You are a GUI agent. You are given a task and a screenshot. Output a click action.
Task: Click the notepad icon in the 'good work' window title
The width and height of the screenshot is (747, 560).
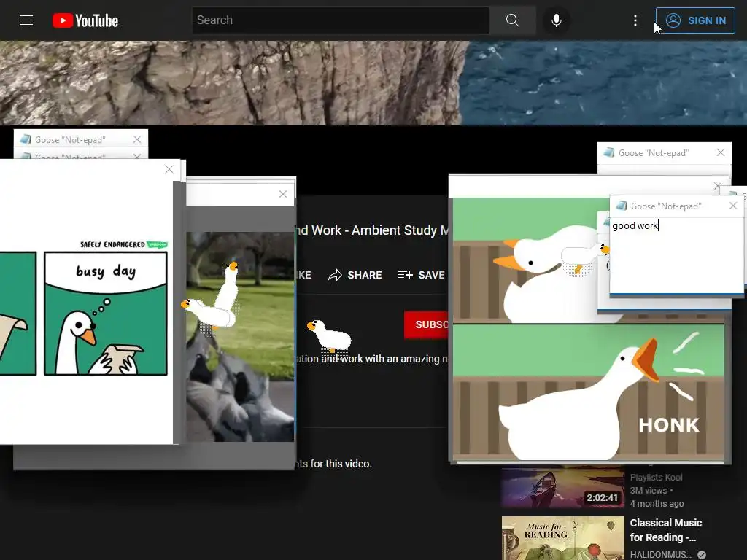(x=622, y=206)
